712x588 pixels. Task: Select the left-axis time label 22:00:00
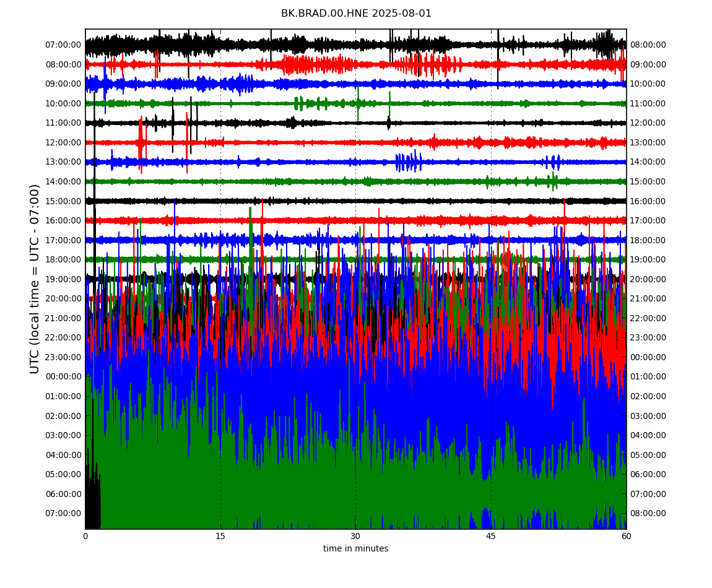coord(64,338)
